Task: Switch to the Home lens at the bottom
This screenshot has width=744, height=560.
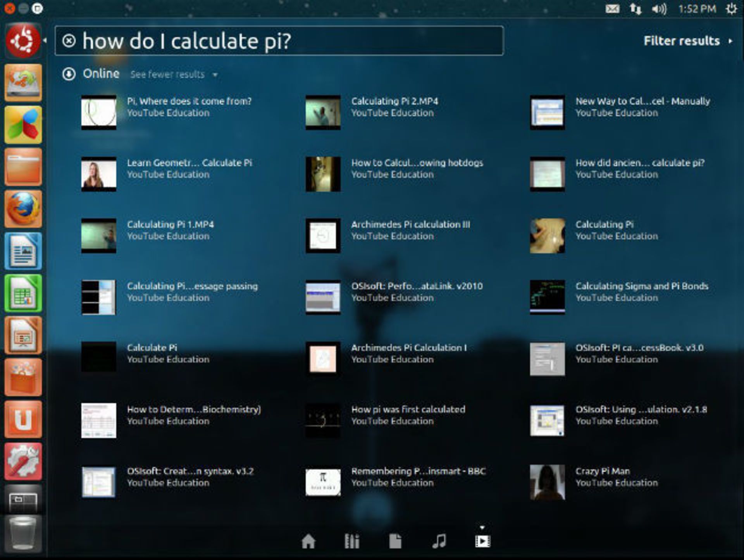Action: tap(309, 541)
